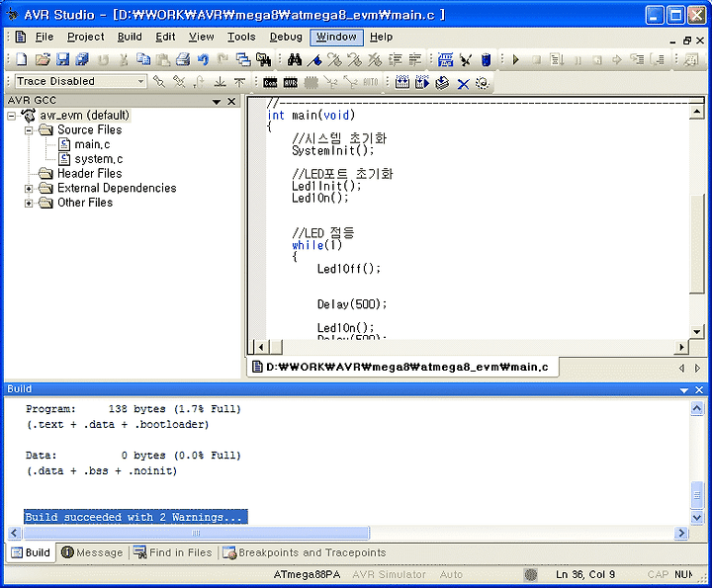Open project configuration options gear icon
712x588 pixels.
pos(483,83)
